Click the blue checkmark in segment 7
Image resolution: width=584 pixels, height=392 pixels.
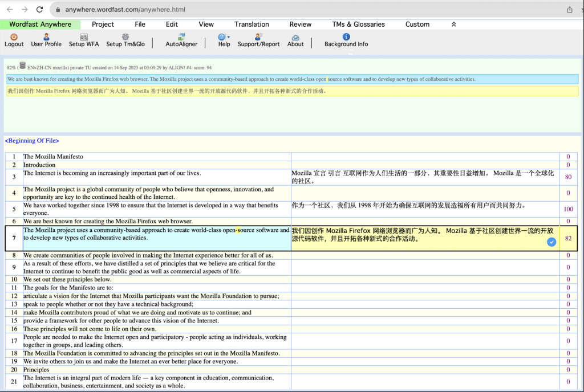551,242
